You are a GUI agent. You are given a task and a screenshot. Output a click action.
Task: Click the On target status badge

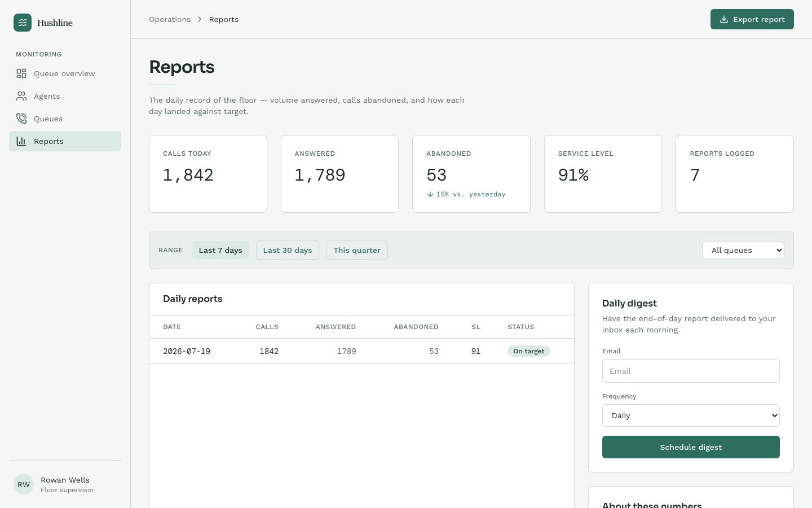point(529,351)
